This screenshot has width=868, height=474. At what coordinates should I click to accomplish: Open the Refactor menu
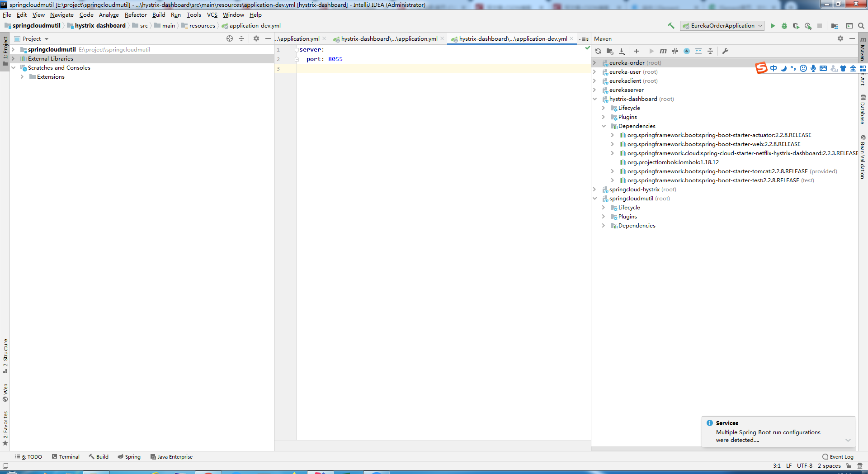[x=136, y=15]
